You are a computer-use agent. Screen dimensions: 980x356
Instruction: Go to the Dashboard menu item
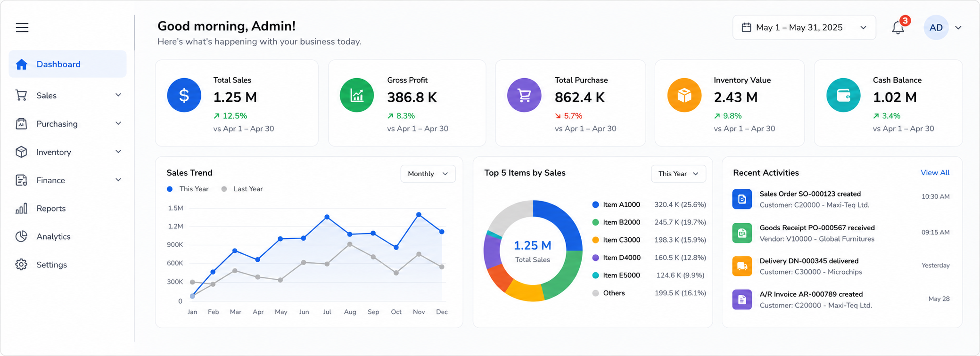68,64
